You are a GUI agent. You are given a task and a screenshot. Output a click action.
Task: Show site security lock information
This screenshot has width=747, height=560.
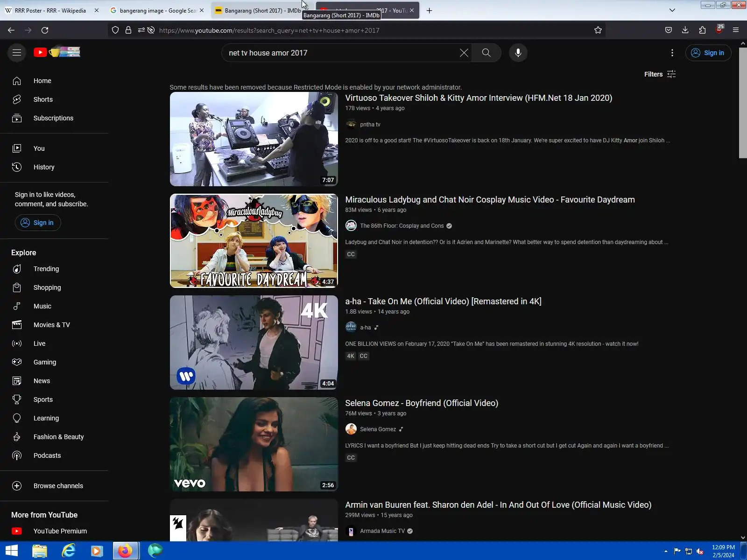point(128,30)
